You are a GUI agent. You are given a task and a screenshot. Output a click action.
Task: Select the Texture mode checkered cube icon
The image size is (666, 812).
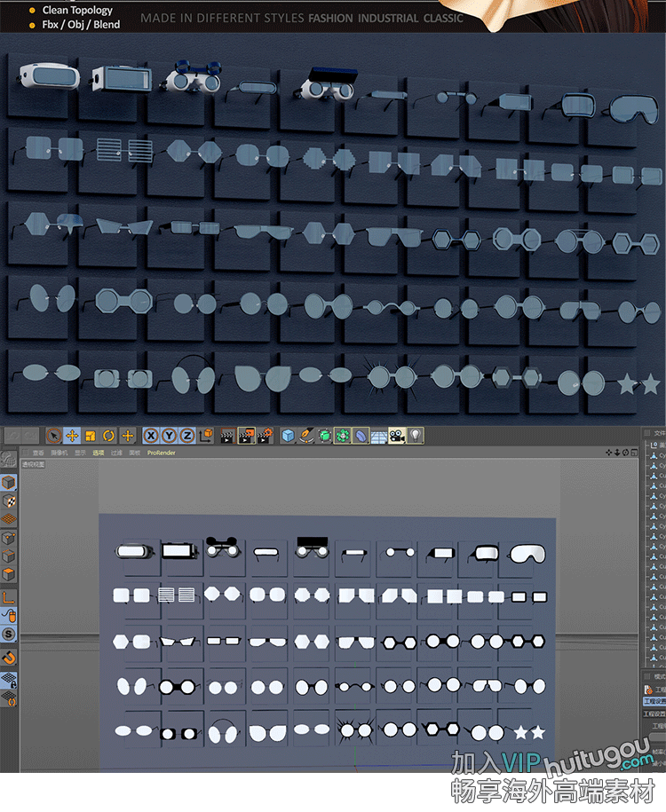pos(8,501)
